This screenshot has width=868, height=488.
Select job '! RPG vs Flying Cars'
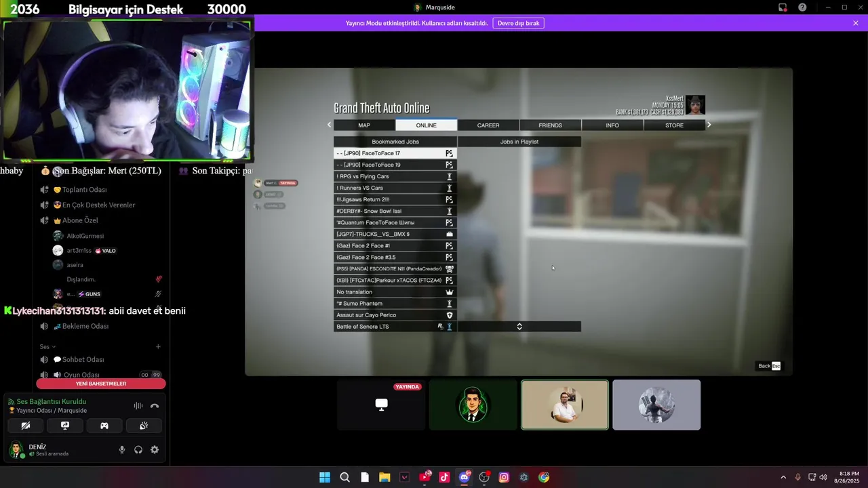(395, 176)
